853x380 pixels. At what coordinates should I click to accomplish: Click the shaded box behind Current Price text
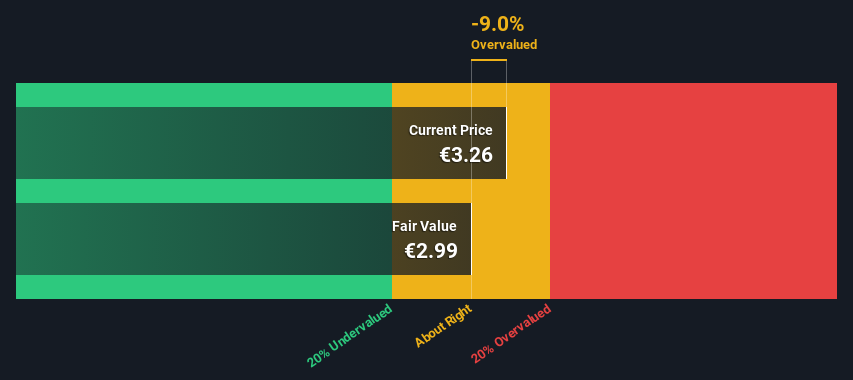point(449,143)
